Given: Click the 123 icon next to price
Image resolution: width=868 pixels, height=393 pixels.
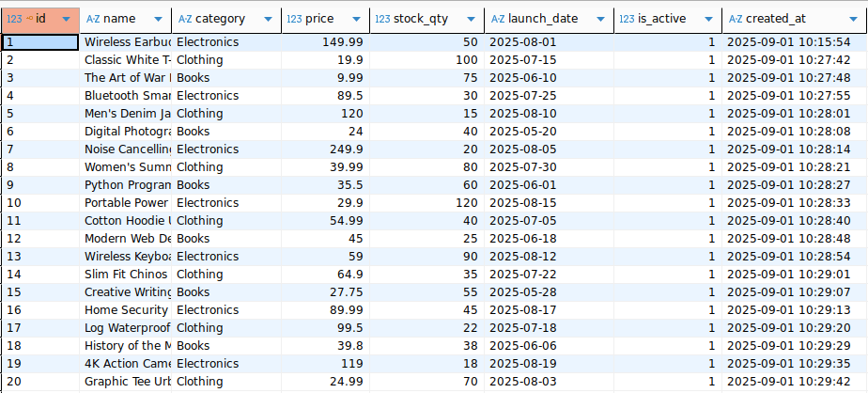Looking at the screenshot, I should click(x=293, y=19).
